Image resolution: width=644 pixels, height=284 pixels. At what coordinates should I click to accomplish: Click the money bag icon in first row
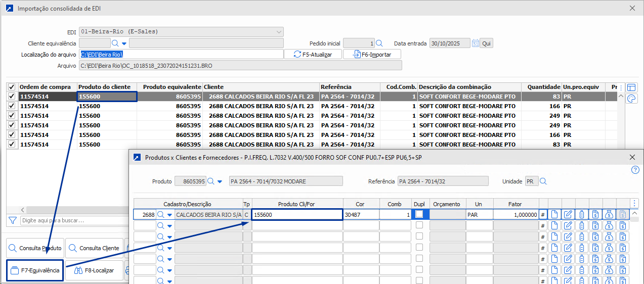click(x=609, y=215)
